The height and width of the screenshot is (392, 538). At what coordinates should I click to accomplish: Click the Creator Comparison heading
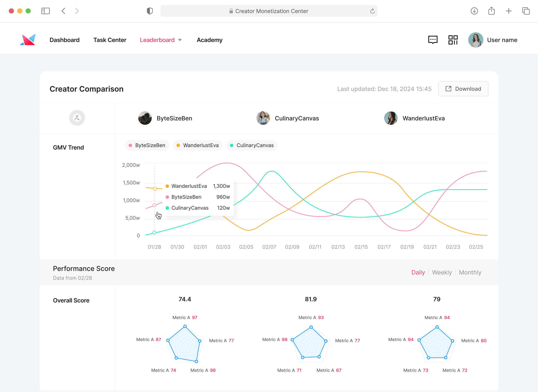tap(86, 89)
